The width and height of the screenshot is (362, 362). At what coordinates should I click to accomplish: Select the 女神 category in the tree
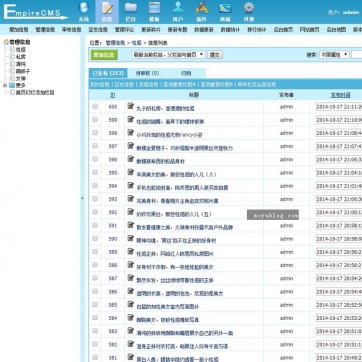[x=21, y=78]
